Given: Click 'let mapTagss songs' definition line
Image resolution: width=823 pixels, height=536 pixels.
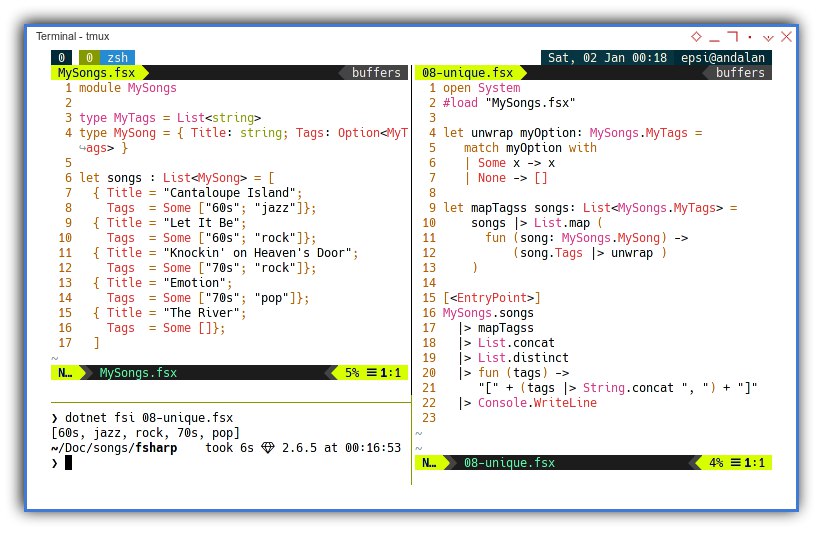Looking at the screenshot, I should 590,208.
